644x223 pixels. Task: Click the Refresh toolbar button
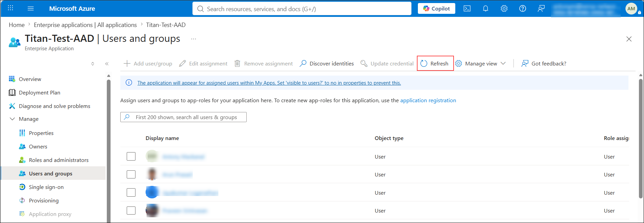coord(435,63)
